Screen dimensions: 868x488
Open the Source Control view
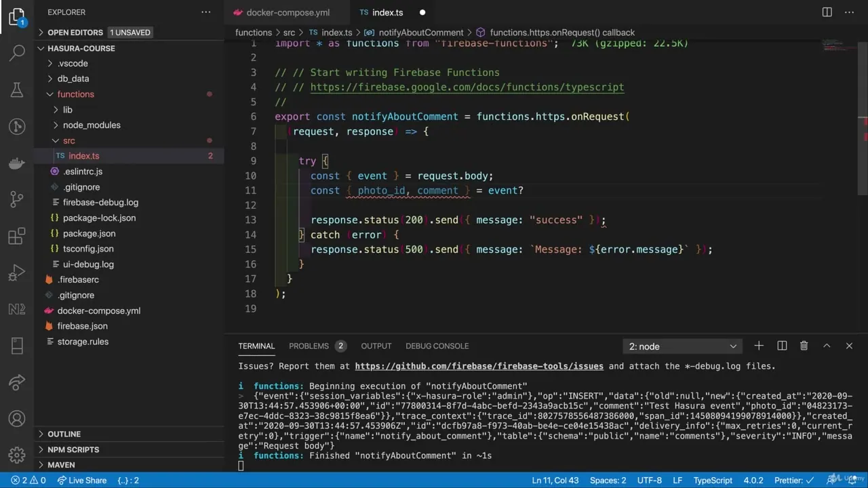click(x=17, y=199)
